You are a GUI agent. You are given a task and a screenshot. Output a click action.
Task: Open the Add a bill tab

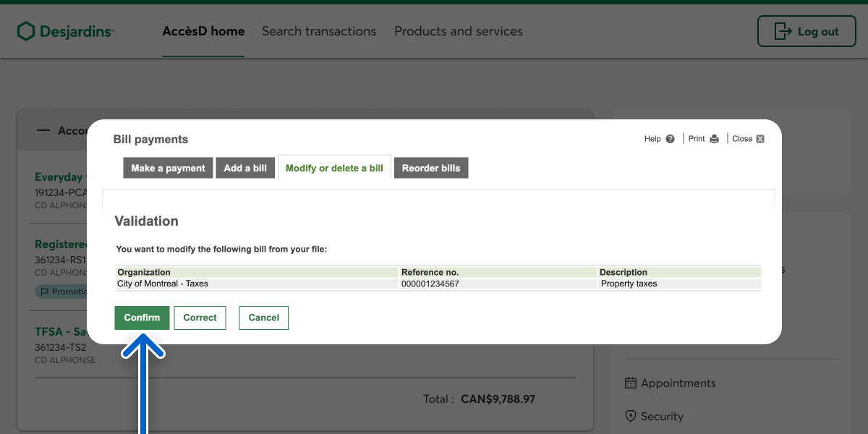[x=245, y=168]
